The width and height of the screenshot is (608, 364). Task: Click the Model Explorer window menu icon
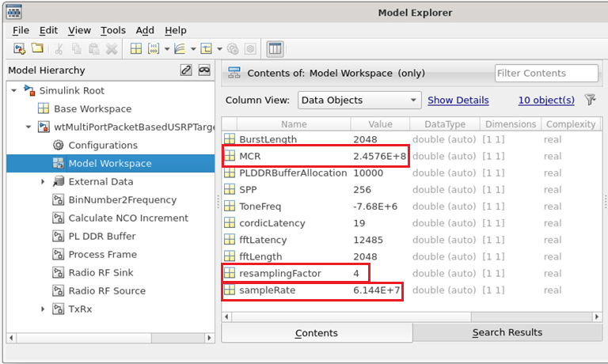[x=14, y=12]
